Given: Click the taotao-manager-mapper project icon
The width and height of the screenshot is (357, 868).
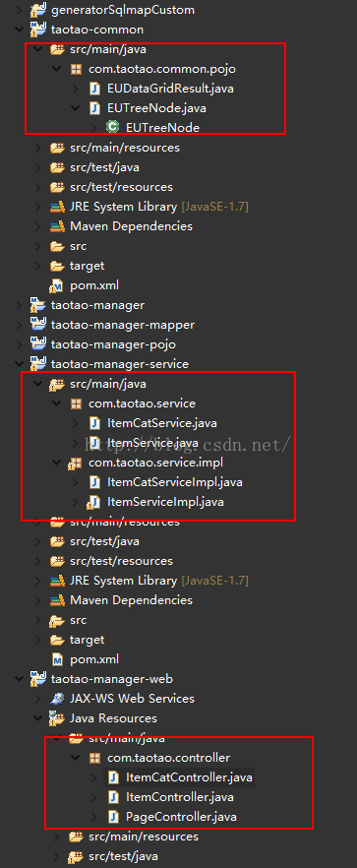Looking at the screenshot, I should pos(38,325).
